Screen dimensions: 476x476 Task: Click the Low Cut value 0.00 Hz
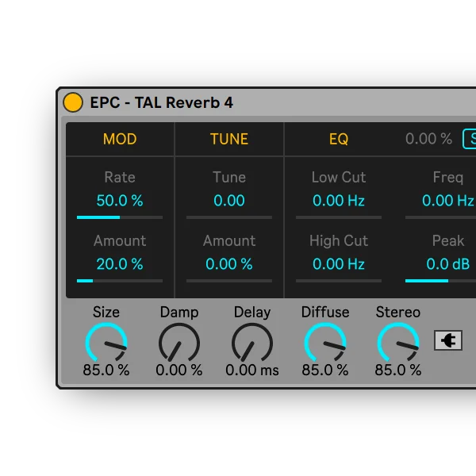[339, 201]
